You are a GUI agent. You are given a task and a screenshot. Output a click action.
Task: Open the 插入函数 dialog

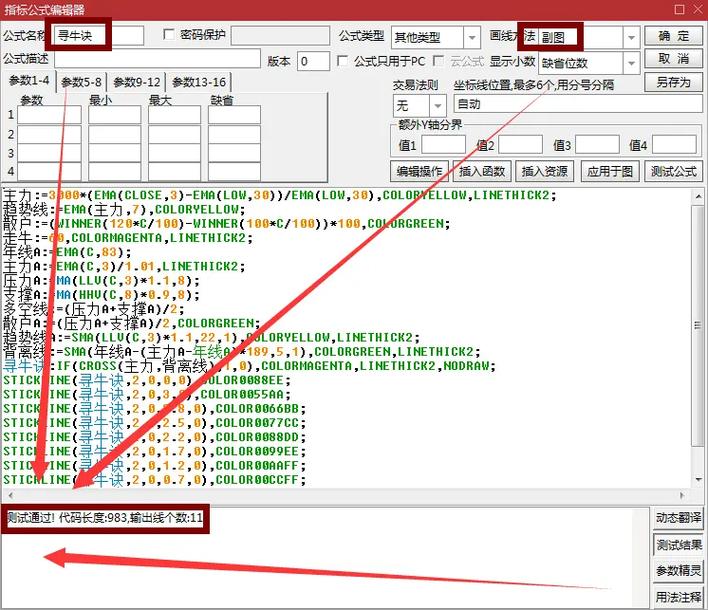(x=483, y=171)
